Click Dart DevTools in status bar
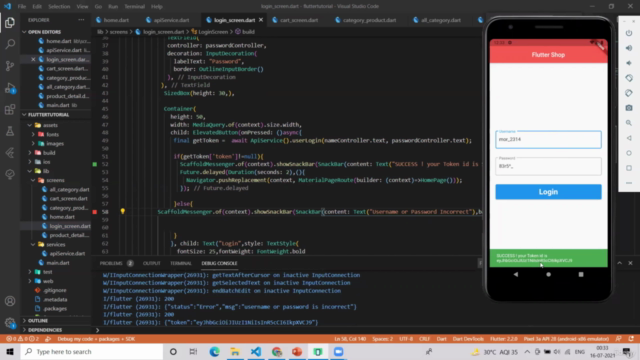This screenshot has width=640, height=360. click(x=468, y=339)
